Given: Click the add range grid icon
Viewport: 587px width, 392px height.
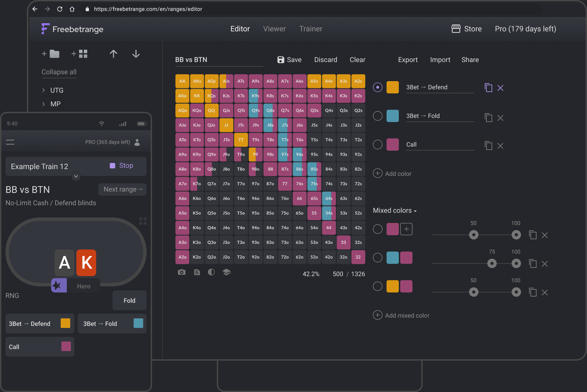Looking at the screenshot, I should point(79,54).
